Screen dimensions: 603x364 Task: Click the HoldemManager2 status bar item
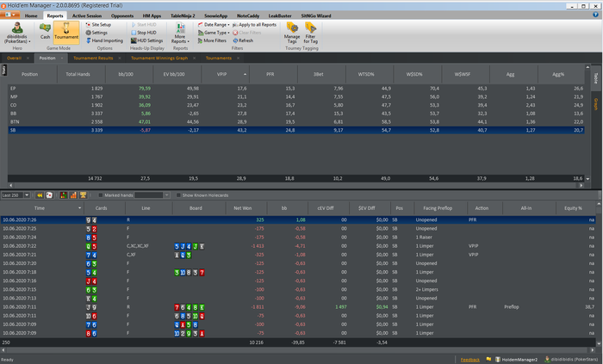[x=516, y=360]
